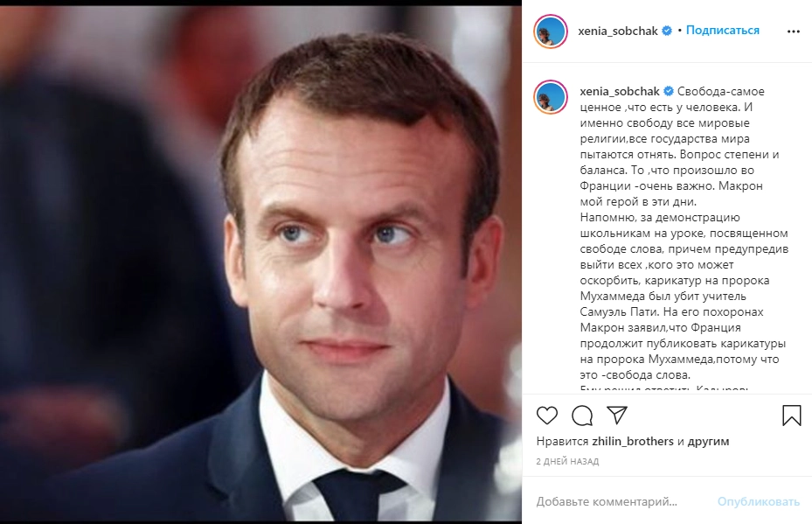Share the post using the paper plane icon
812x524 pixels.
click(617, 415)
